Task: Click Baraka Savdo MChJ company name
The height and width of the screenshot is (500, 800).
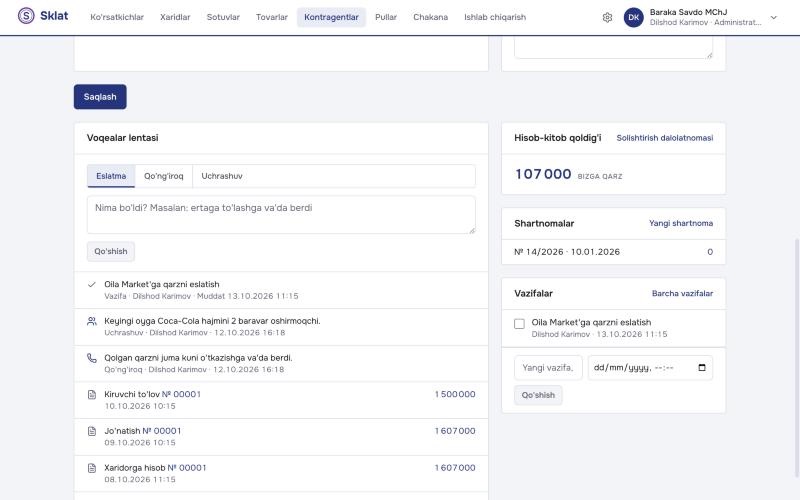Action: [688, 12]
